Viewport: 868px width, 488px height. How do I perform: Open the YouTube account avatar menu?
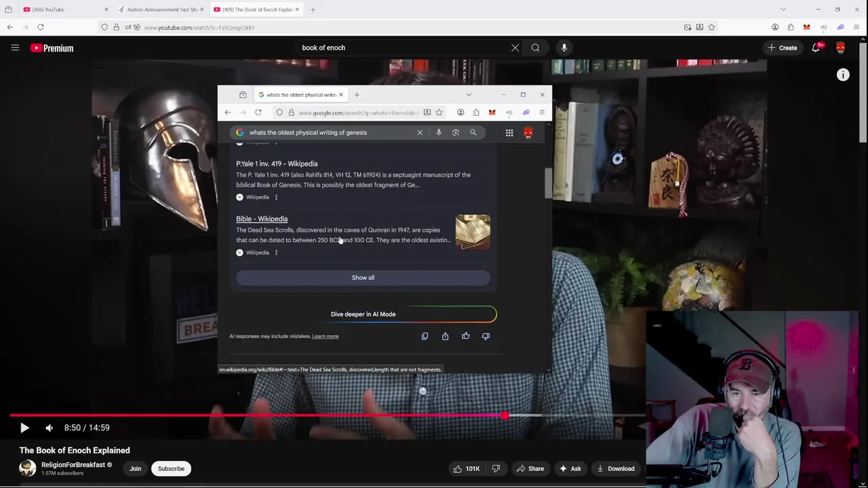[841, 47]
